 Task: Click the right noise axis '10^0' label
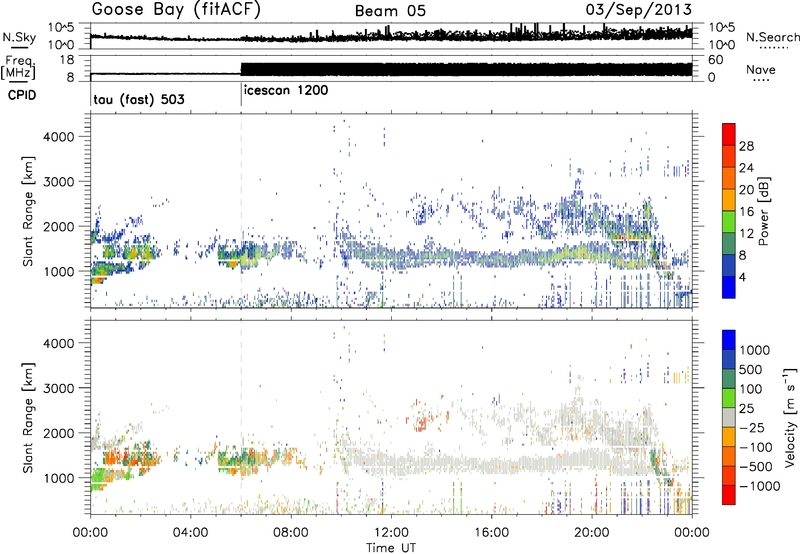click(x=722, y=44)
